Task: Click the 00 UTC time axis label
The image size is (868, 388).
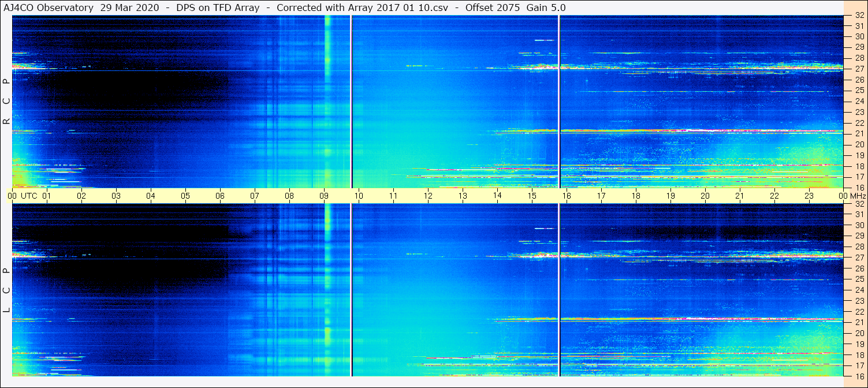Action: [x=23, y=196]
